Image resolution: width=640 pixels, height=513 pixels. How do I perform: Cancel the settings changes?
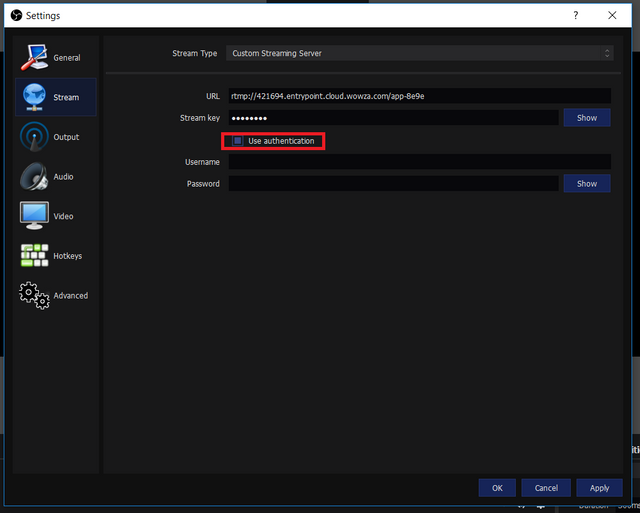click(546, 488)
